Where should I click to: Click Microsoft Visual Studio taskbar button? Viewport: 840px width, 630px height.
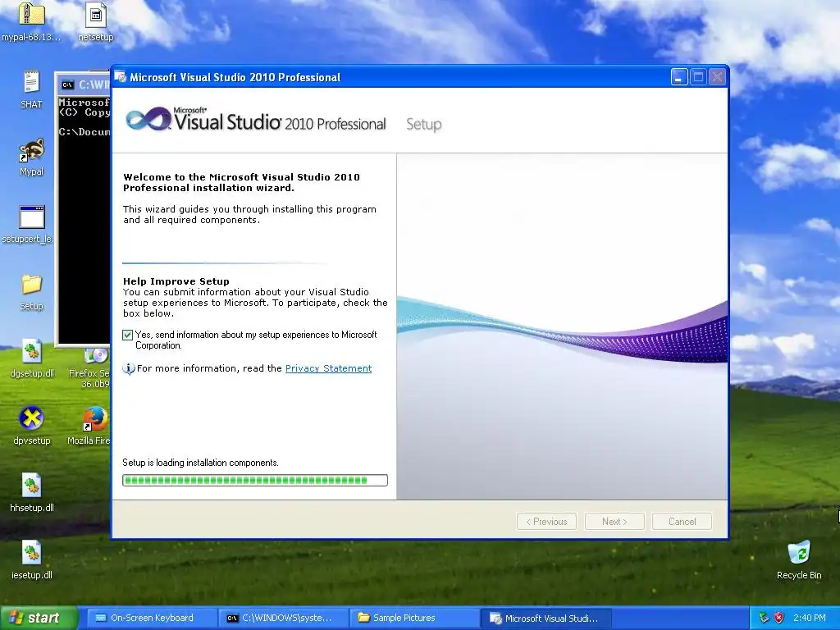point(546,618)
